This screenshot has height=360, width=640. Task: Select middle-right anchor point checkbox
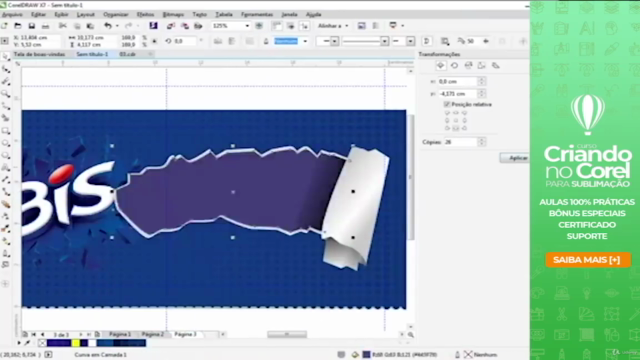(x=464, y=120)
